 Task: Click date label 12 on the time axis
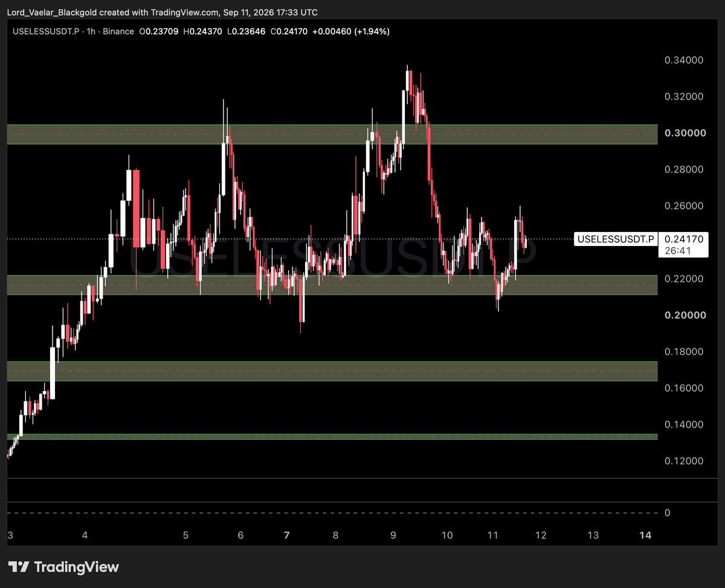[x=541, y=535]
